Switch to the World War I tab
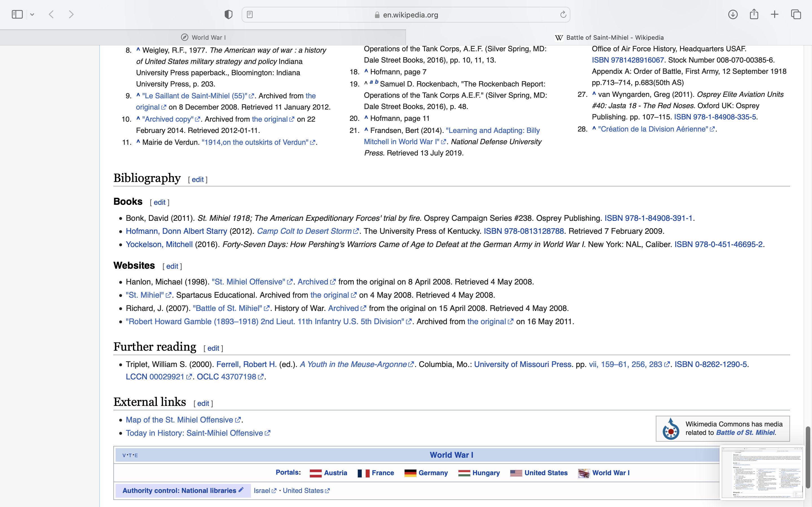This screenshot has width=812, height=507. point(203,37)
